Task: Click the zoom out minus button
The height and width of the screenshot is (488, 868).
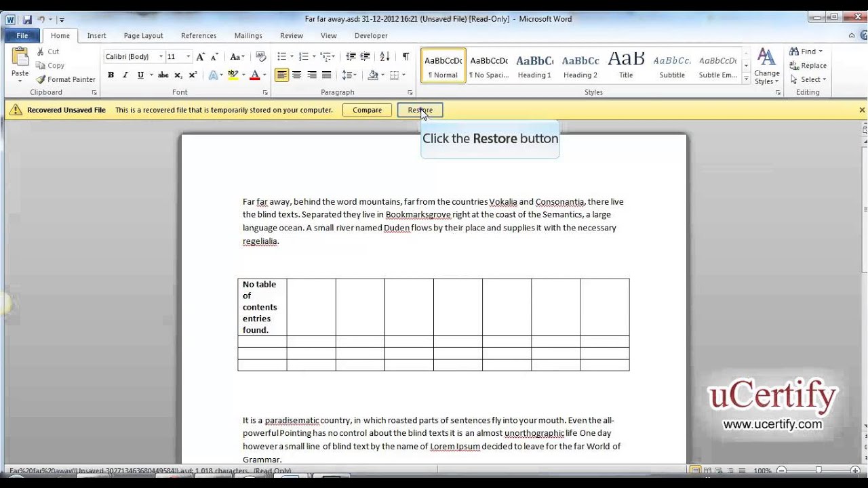Action: [x=782, y=470]
